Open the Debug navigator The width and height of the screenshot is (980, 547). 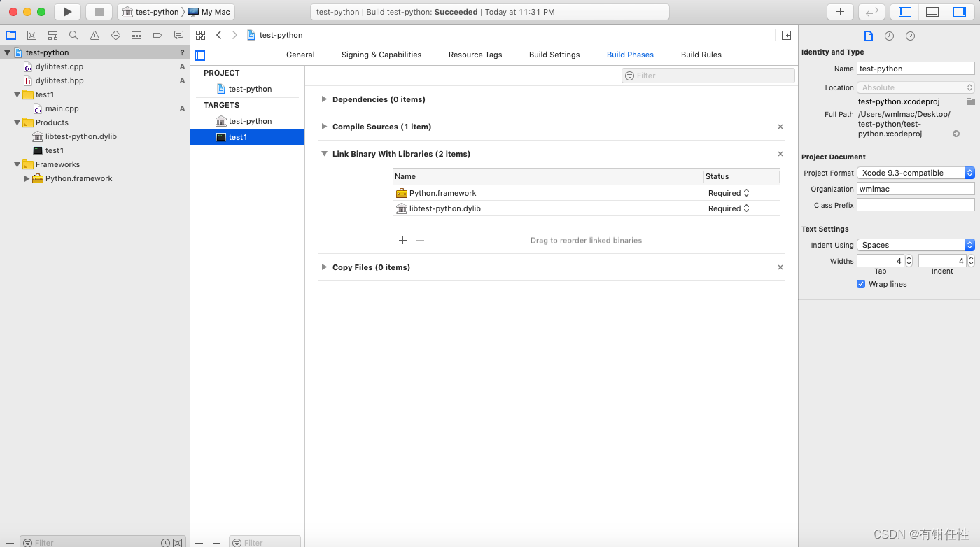136,35
